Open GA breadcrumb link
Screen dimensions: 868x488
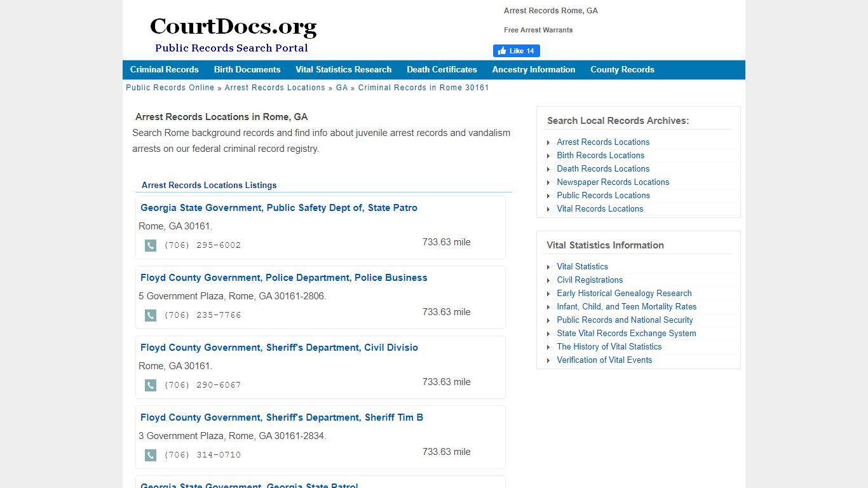tap(342, 88)
